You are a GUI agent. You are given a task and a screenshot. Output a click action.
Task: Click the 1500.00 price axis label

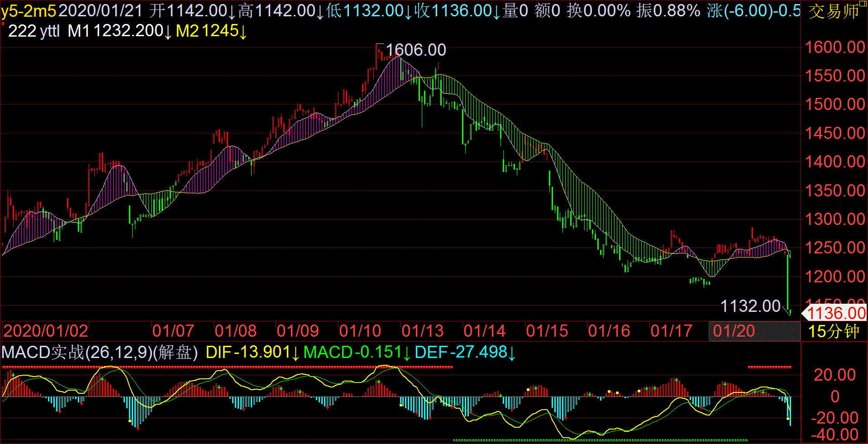click(835, 105)
